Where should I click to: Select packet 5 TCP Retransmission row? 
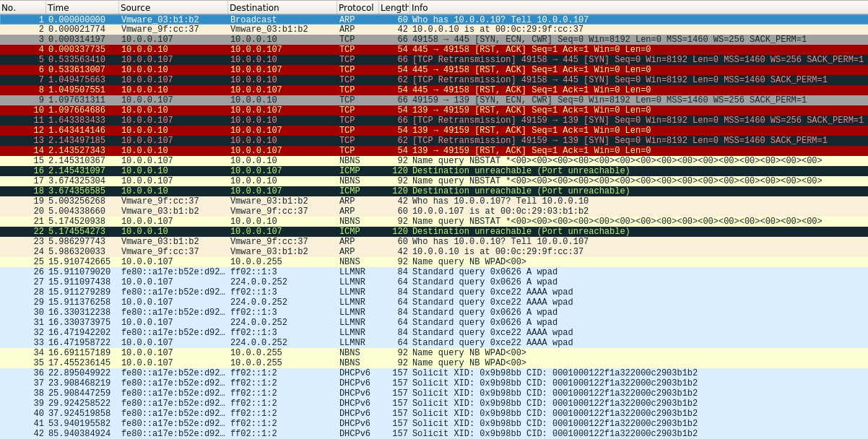point(434,60)
